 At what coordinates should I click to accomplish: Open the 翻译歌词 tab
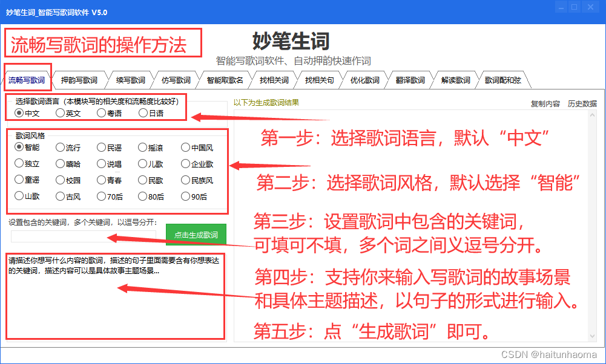(x=410, y=80)
